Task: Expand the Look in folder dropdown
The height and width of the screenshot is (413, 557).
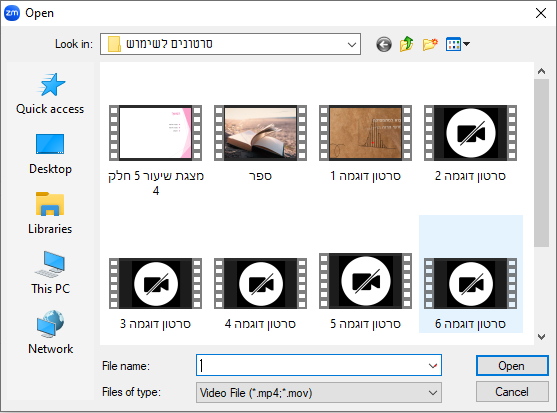Action: pos(352,44)
